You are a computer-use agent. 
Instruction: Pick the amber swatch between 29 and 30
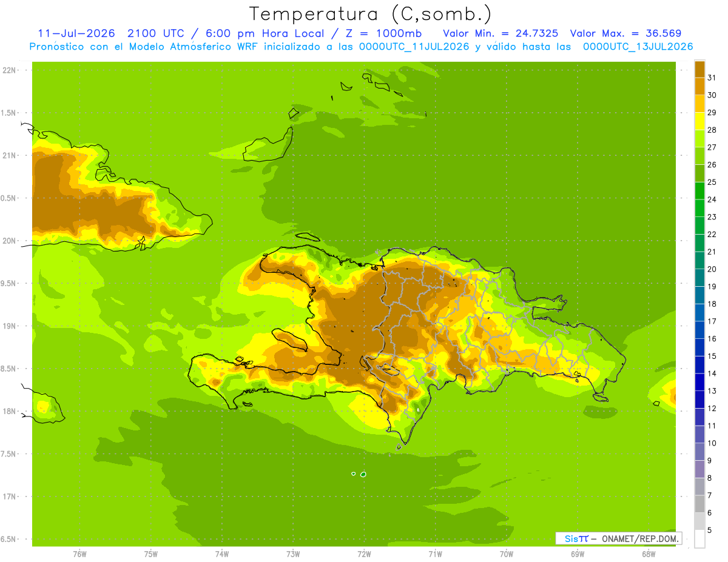699,104
